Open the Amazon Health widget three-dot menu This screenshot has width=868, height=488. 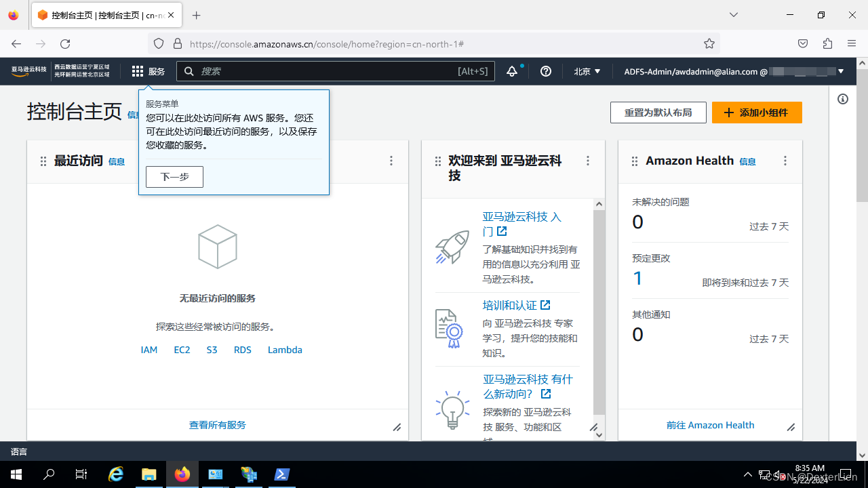point(785,161)
